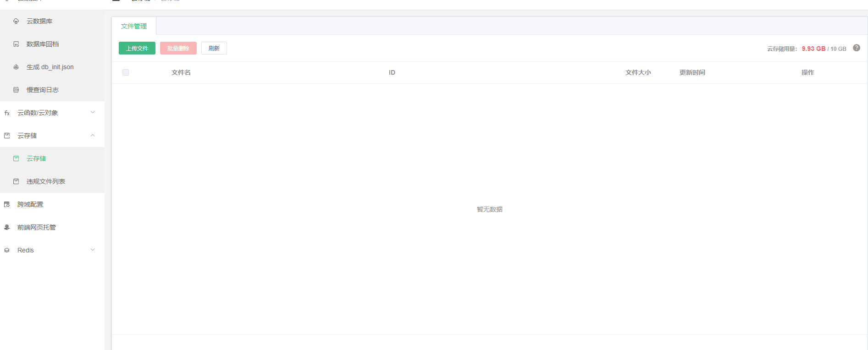Click the red 9.93 GB usage value
This screenshot has height=350, width=868.
(x=813, y=49)
